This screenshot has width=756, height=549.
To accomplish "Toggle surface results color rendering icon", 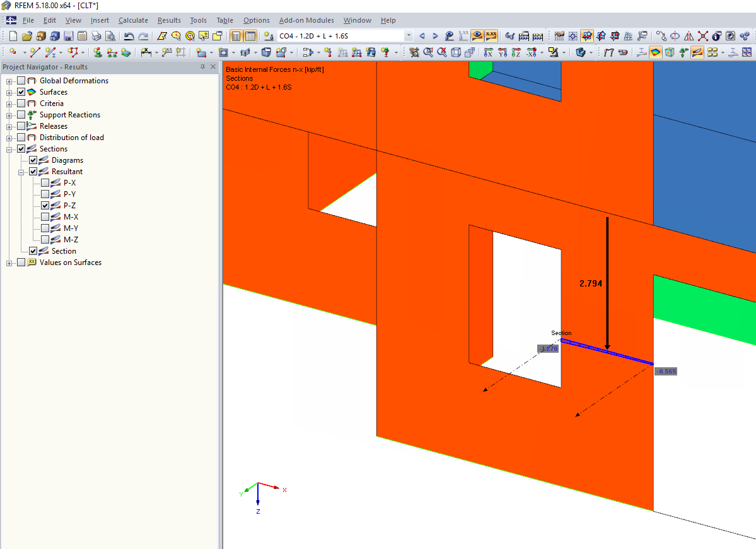I will 656,52.
